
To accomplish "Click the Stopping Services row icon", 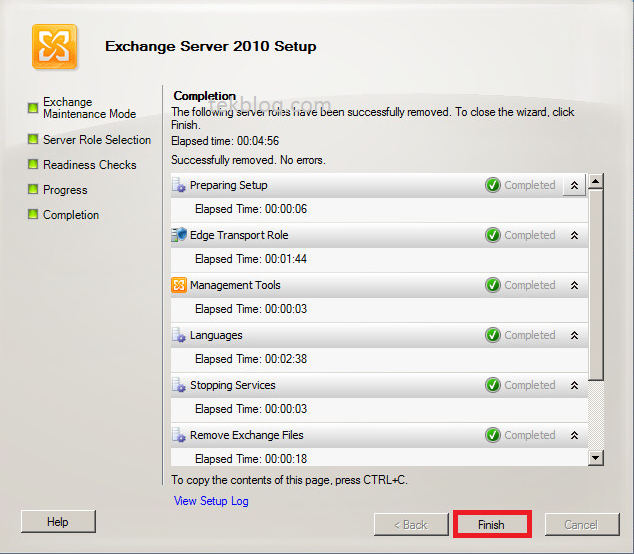I will coord(179,385).
